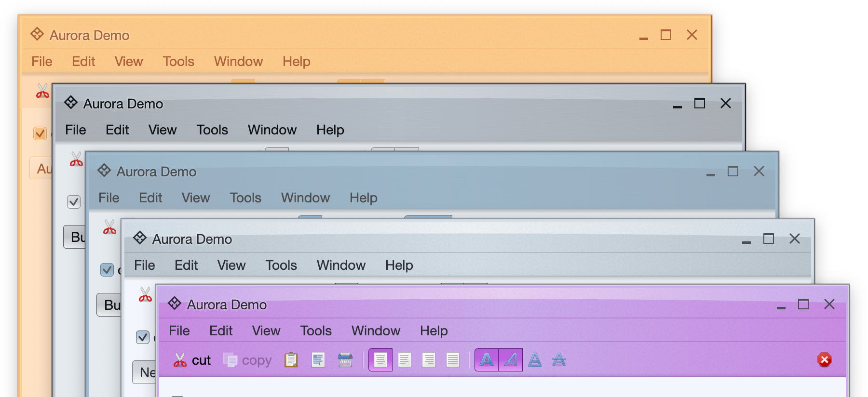The height and width of the screenshot is (397, 868).
Task: Open the Tools menu in the light silver window
Action: coord(281,265)
